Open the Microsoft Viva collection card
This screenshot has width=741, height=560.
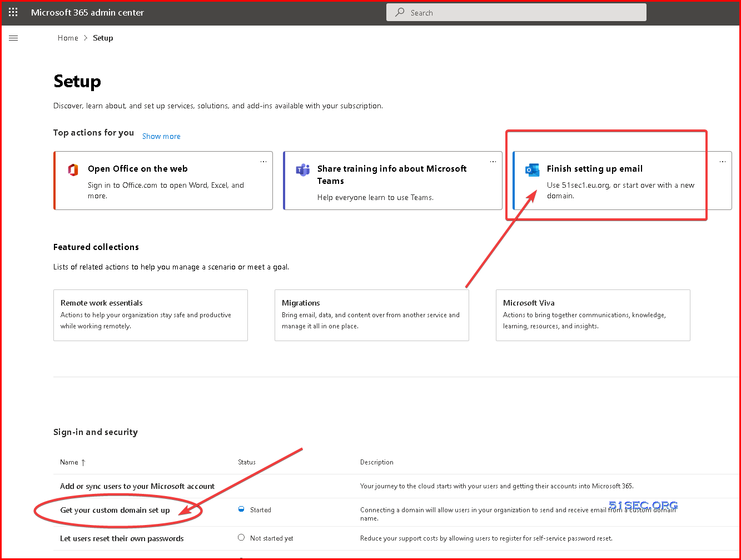pyautogui.click(x=593, y=315)
